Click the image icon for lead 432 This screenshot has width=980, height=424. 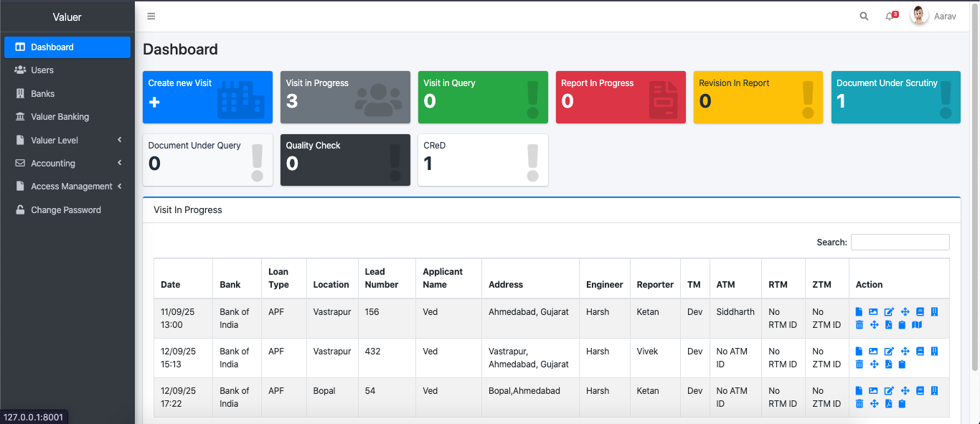[873, 352]
